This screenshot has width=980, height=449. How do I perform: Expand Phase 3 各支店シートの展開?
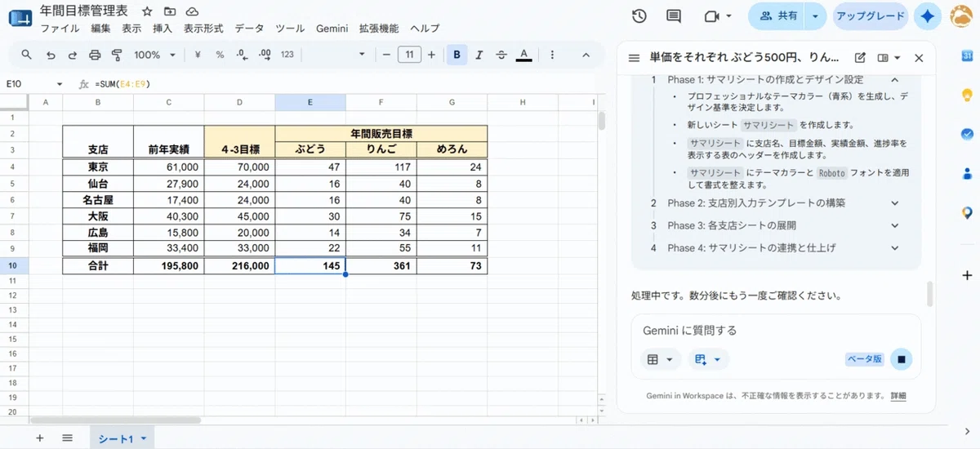(895, 225)
